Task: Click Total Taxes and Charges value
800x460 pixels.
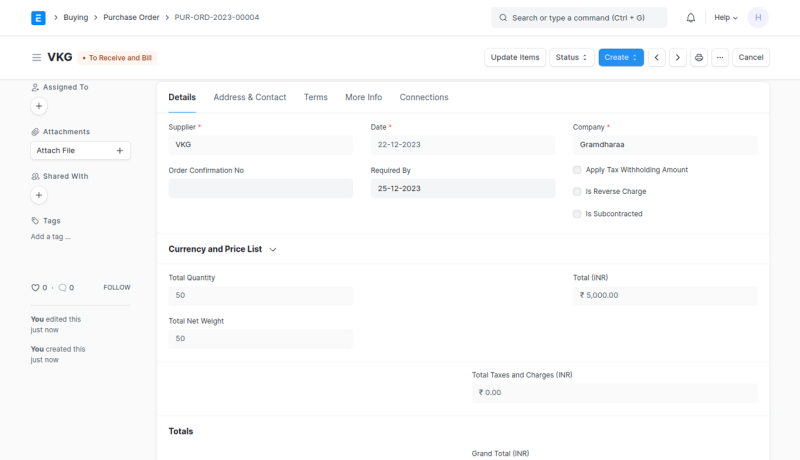Action: pos(614,393)
